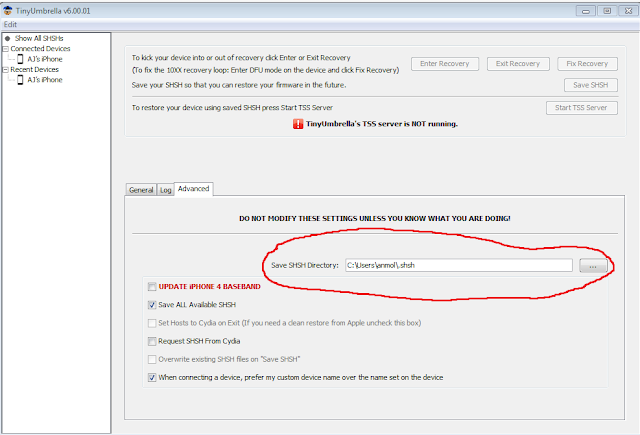Viewport: 640px width, 435px height.
Task: Select Show All SHSHs in sidebar
Action: tap(39, 38)
